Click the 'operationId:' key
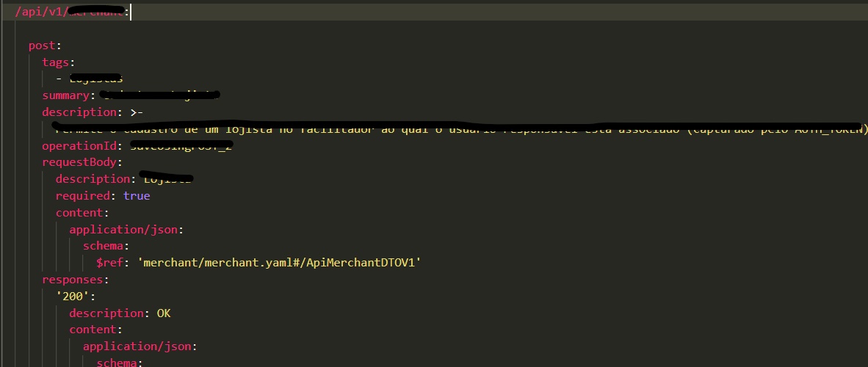Screen dimensions: 868x367 (x=82, y=145)
